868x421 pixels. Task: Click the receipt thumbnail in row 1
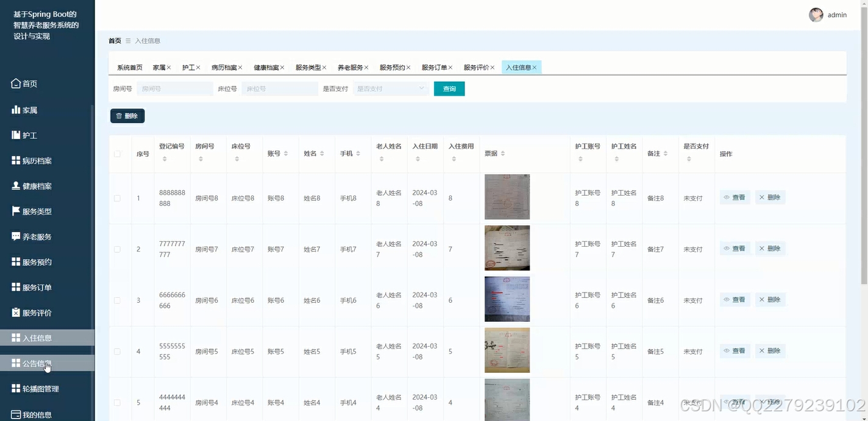[x=507, y=196]
